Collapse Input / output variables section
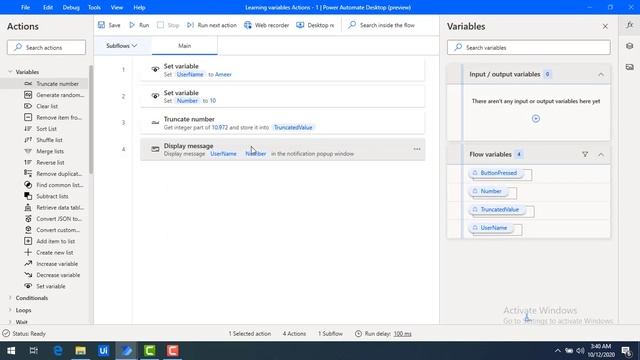 tap(601, 74)
